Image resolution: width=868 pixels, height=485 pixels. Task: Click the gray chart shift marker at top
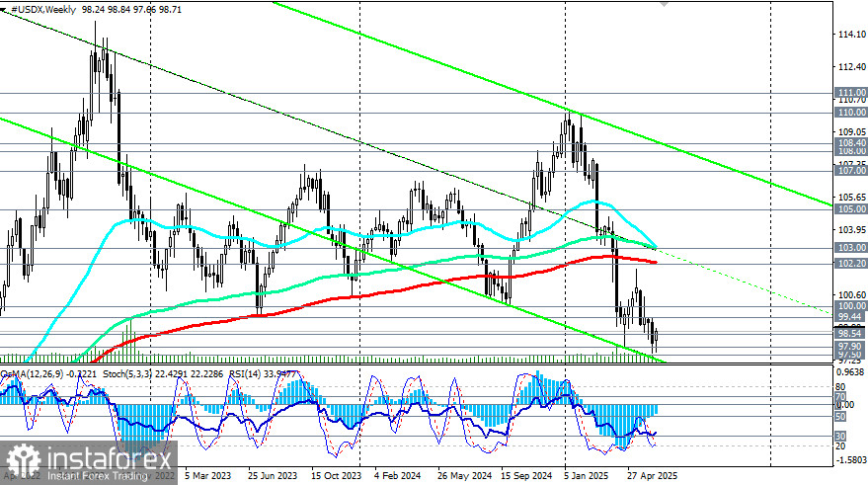click(664, 4)
